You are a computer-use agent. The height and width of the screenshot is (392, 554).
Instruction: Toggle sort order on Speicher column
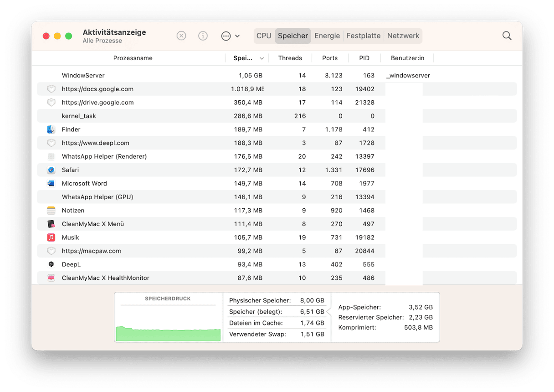click(248, 58)
